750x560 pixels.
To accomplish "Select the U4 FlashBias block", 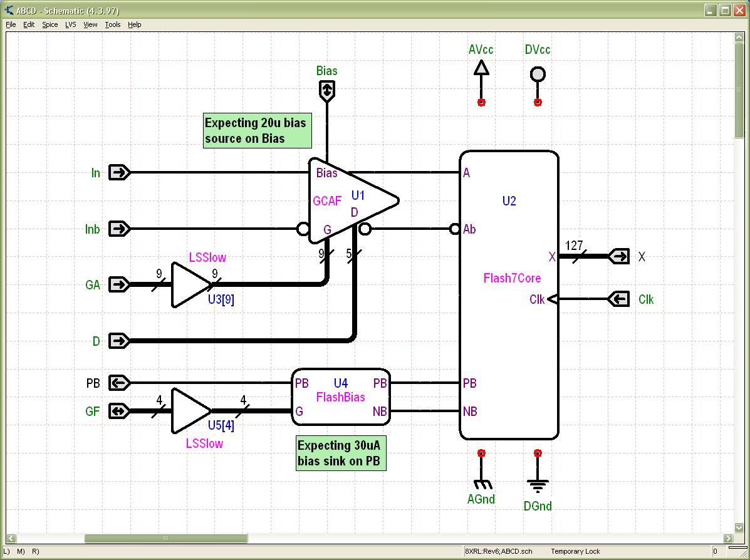I will pyautogui.click(x=340, y=397).
